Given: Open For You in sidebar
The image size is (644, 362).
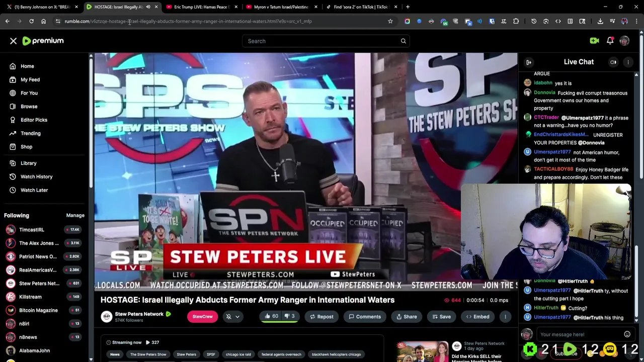Looking at the screenshot, I should pos(29,93).
